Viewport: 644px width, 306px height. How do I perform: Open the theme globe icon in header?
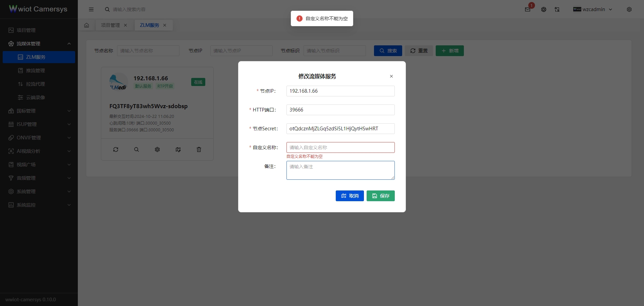(544, 9)
